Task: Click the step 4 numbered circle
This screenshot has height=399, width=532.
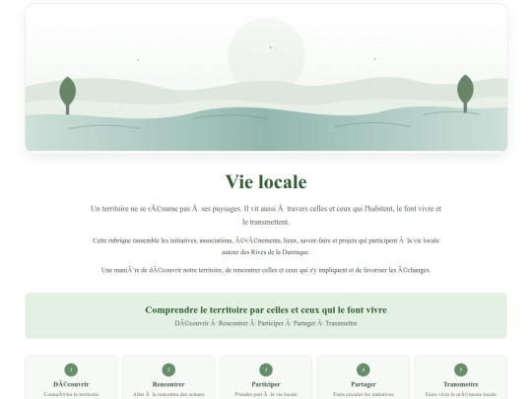Action: [364, 369]
